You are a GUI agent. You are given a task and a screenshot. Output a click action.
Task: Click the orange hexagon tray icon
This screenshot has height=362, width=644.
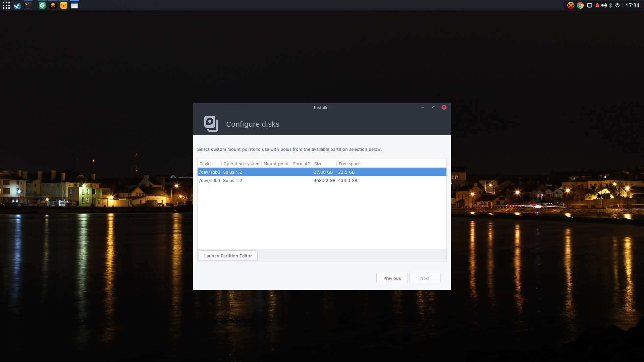571,5
